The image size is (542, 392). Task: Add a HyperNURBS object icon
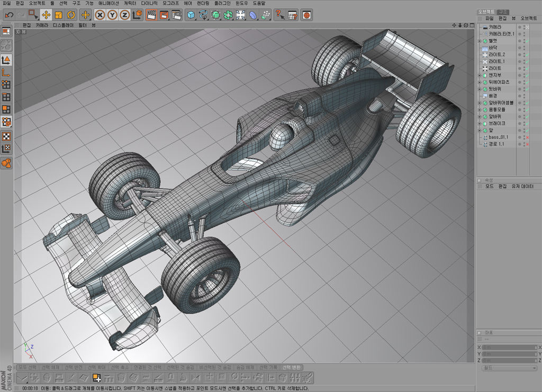click(x=216, y=15)
